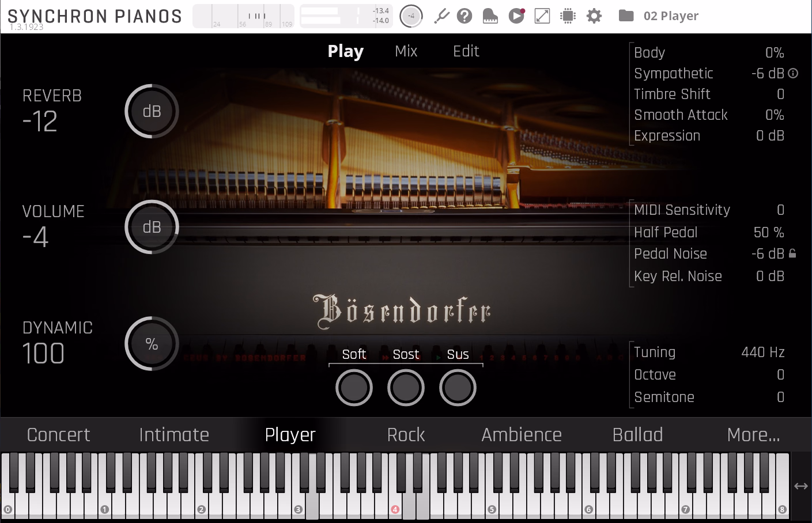Click the velocity curve display
Viewport: 812px width, 523px height.
(x=243, y=16)
